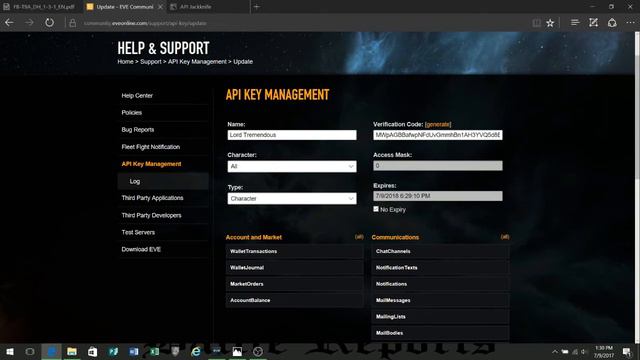Click the Name input field
Image resolution: width=640 pixels, height=360 pixels.
pos(292,135)
